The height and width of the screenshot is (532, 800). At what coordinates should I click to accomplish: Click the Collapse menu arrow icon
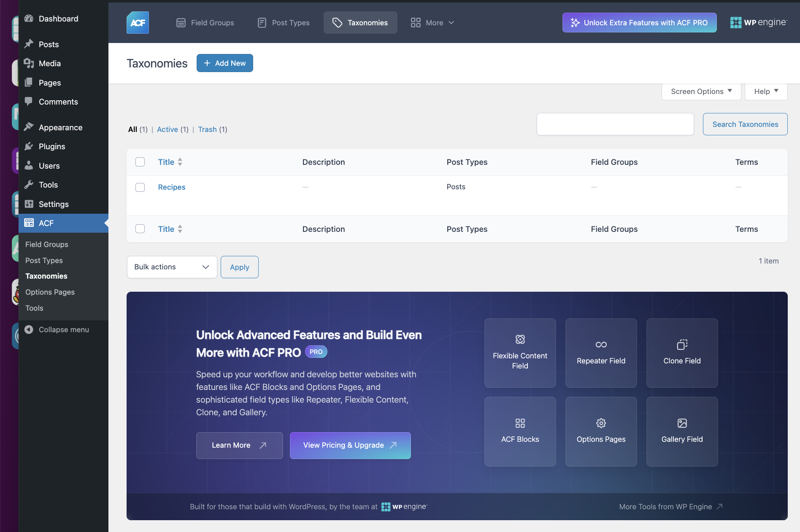pos(29,330)
